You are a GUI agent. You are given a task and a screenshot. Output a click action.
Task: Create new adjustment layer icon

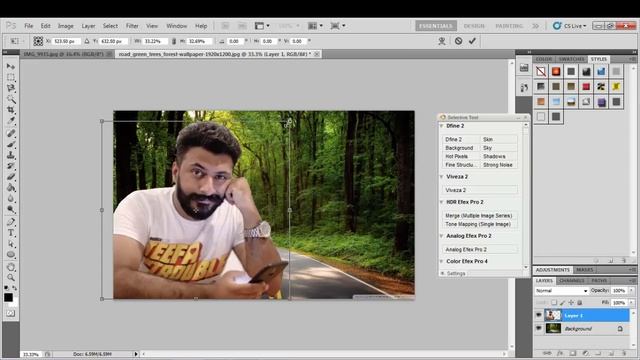[x=585, y=353]
